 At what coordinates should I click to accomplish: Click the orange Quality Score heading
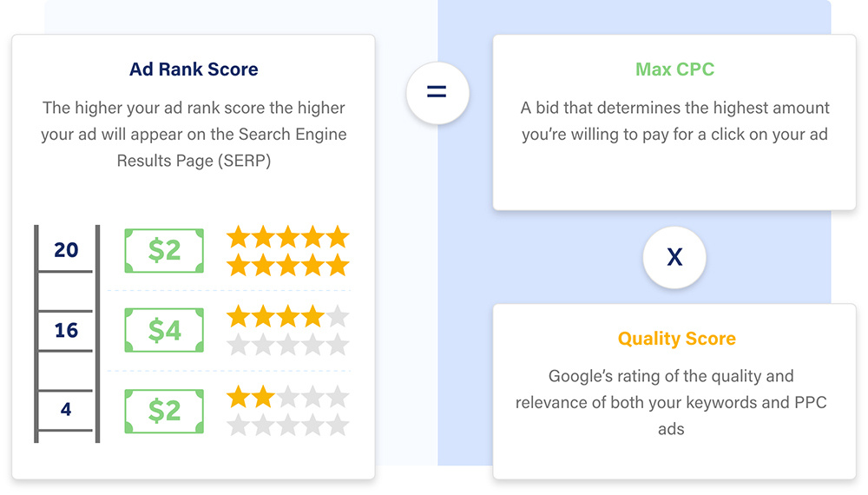[x=676, y=339]
